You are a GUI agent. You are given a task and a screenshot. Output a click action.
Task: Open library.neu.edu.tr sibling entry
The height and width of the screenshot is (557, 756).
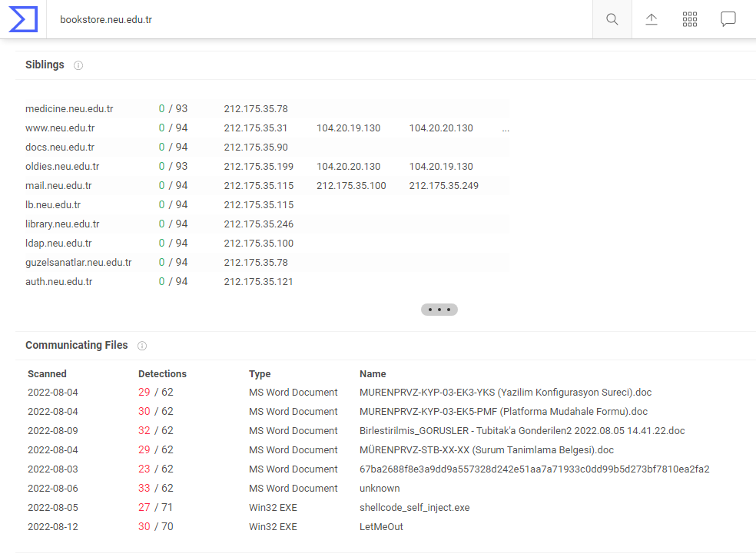pos(62,224)
